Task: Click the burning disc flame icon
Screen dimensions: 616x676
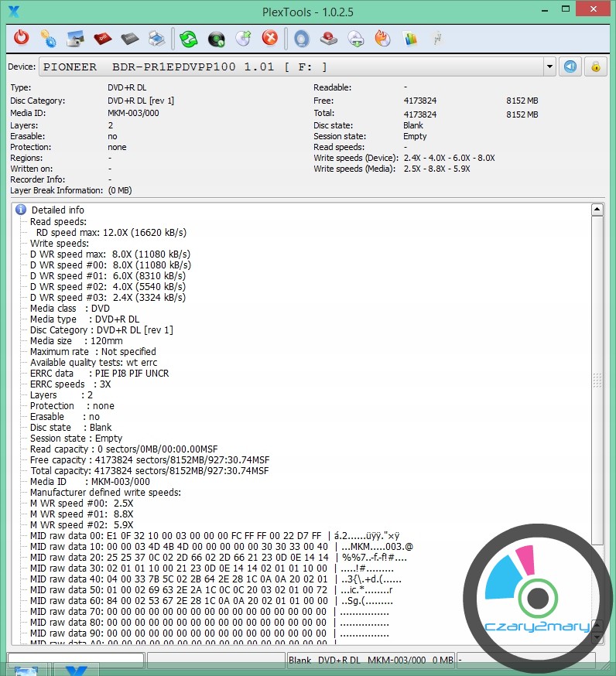Action: [x=382, y=37]
